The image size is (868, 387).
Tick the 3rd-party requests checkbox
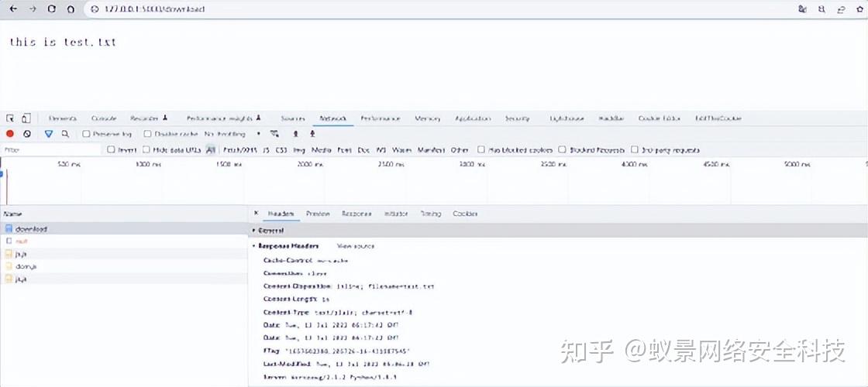point(635,149)
